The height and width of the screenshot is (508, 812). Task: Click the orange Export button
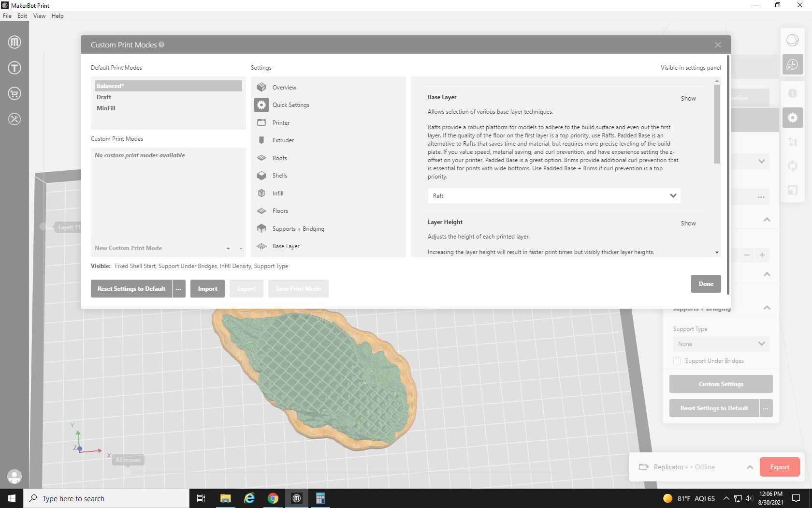[x=780, y=467]
